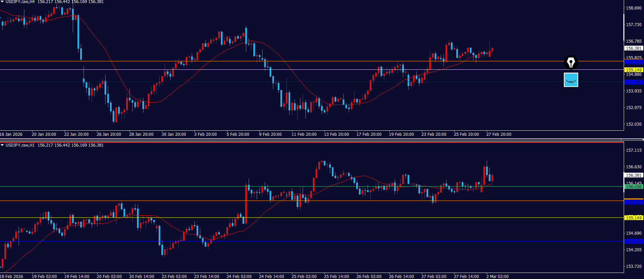Click the 158.690 value on H4 price scale
This screenshot has height=279, width=644.
point(634,8)
